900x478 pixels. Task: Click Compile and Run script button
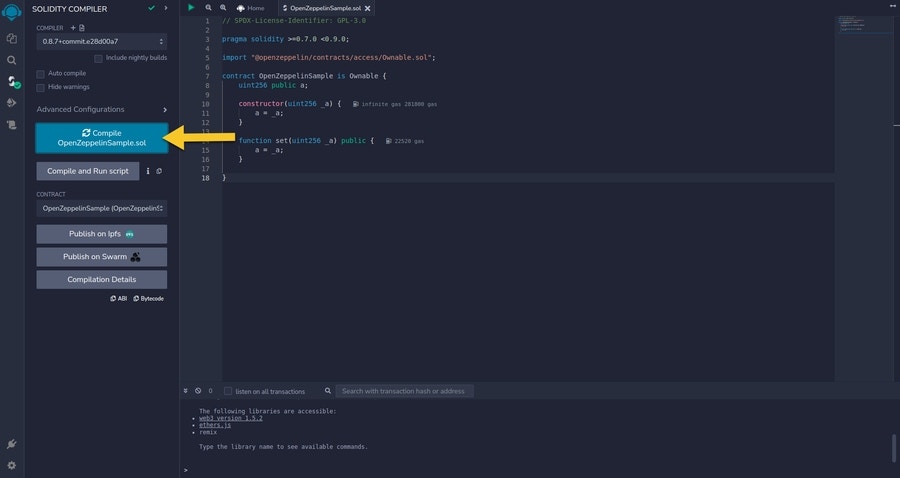pyautogui.click(x=88, y=171)
